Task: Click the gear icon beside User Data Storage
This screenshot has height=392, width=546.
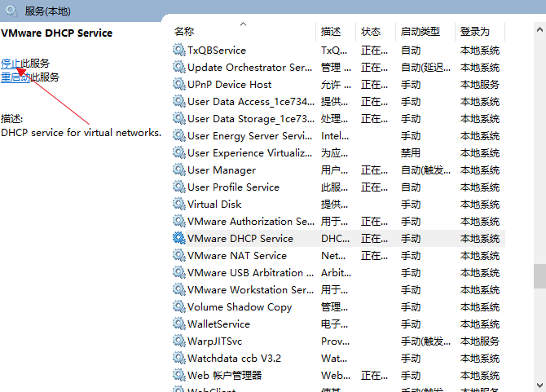Action: [x=179, y=118]
